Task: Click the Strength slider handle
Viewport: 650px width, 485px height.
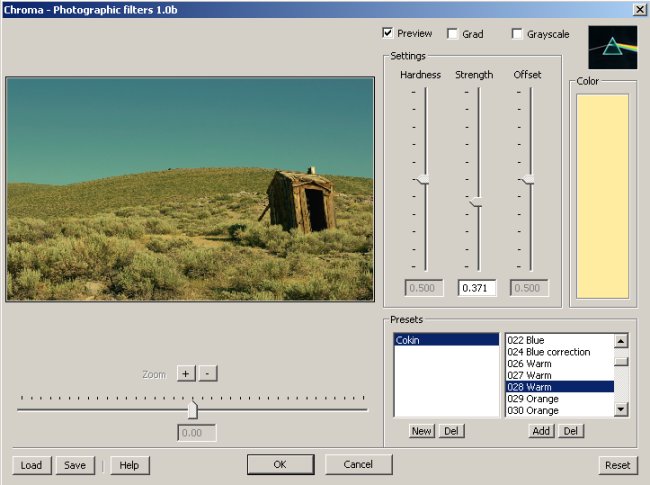Action: click(x=476, y=203)
